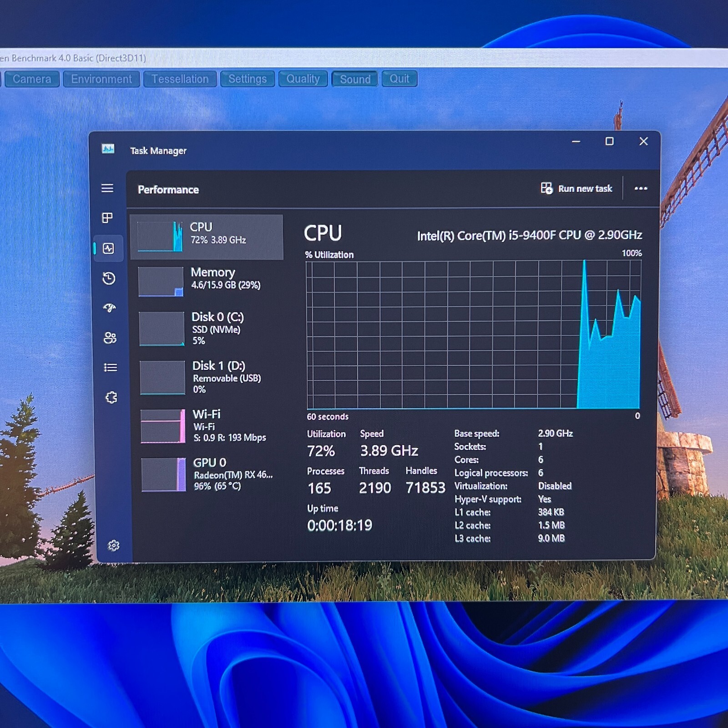The width and height of the screenshot is (728, 728).
Task: Maximize the Task Manager window
Action: coord(609,142)
